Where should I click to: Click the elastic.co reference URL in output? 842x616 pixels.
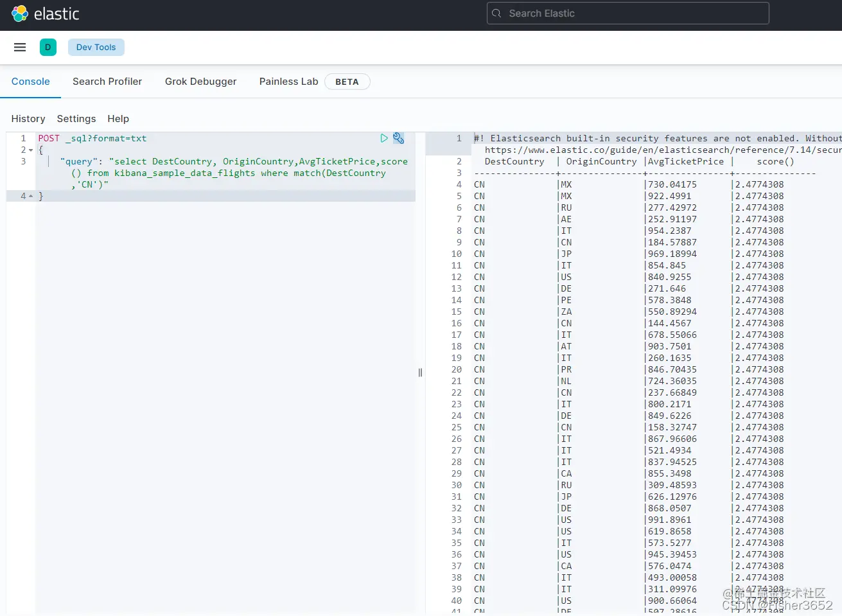(x=663, y=150)
